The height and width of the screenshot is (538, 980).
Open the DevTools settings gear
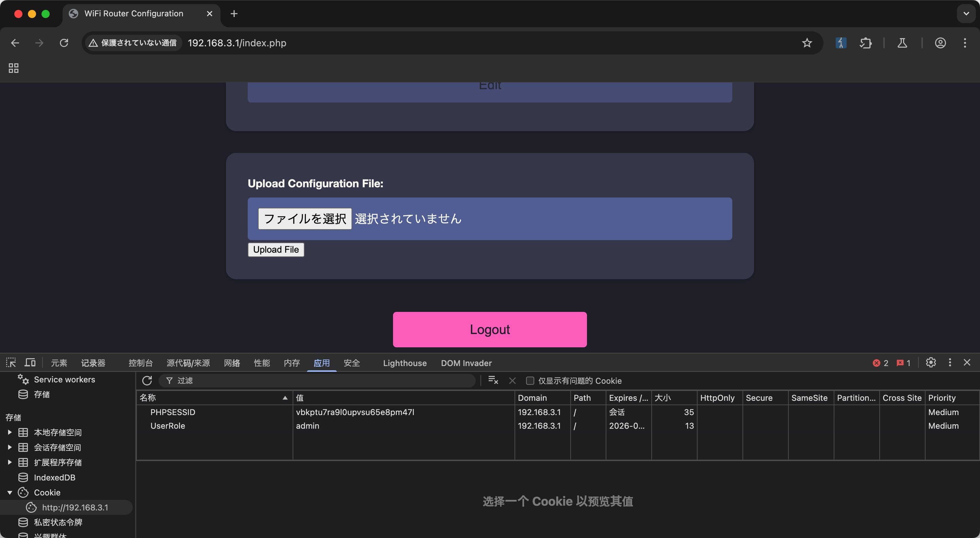click(931, 363)
